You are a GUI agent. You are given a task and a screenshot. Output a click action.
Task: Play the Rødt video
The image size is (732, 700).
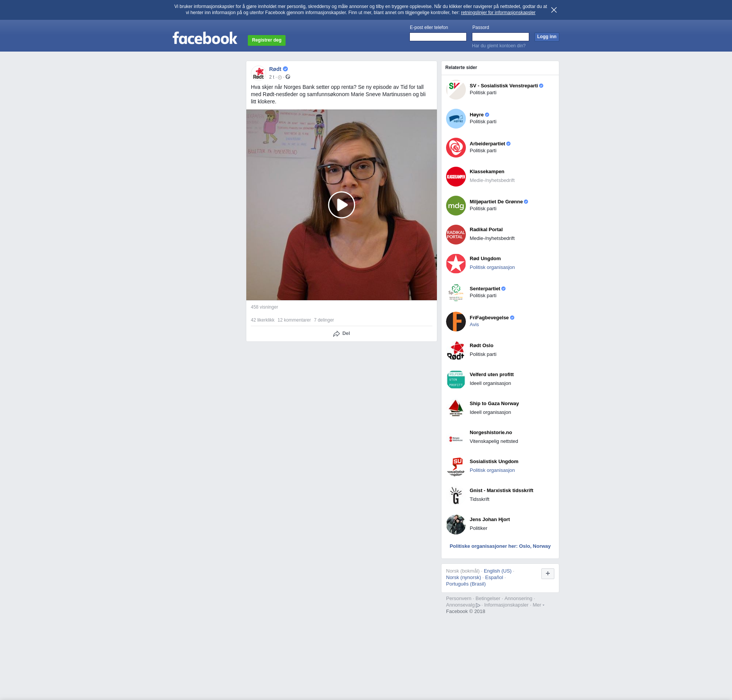click(342, 205)
